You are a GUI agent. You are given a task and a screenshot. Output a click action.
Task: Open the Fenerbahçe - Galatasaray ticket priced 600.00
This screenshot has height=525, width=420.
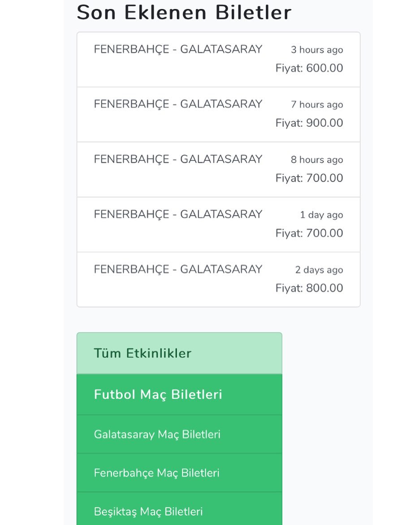point(219,60)
